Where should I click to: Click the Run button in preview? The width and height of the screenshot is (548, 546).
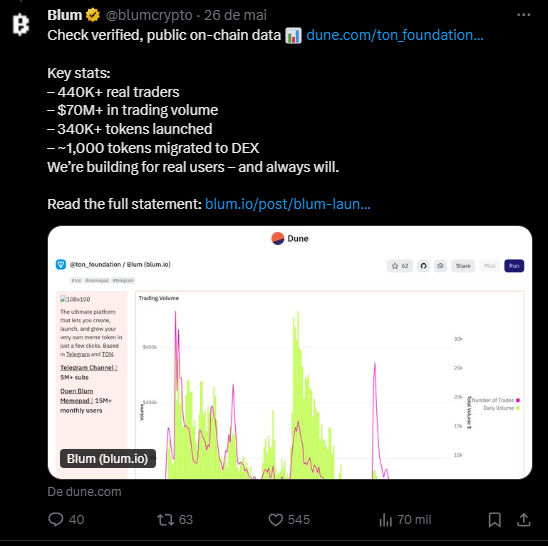(x=514, y=266)
